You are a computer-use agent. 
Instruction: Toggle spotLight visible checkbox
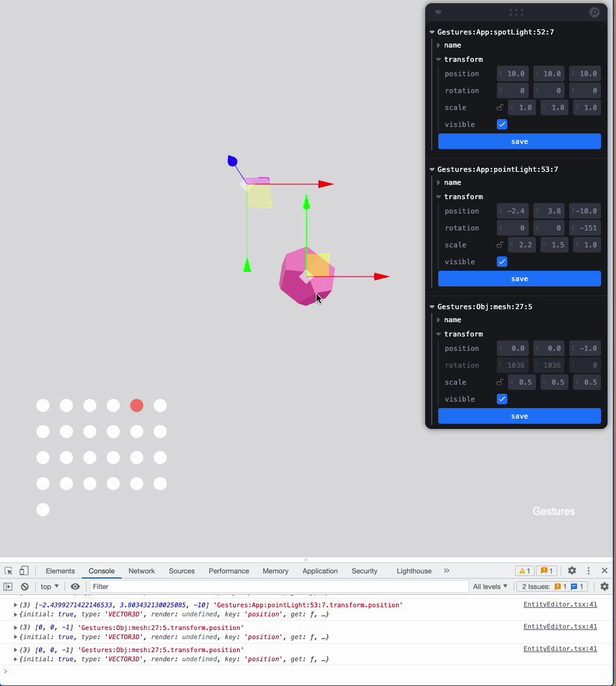point(501,124)
